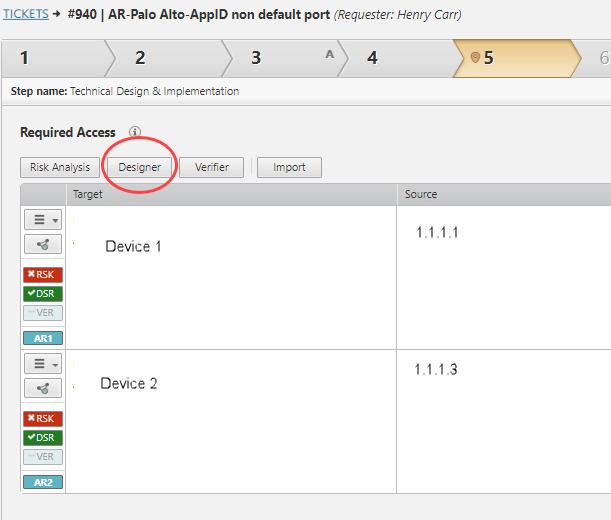
Task: Open the Designer tool
Action: coord(140,167)
